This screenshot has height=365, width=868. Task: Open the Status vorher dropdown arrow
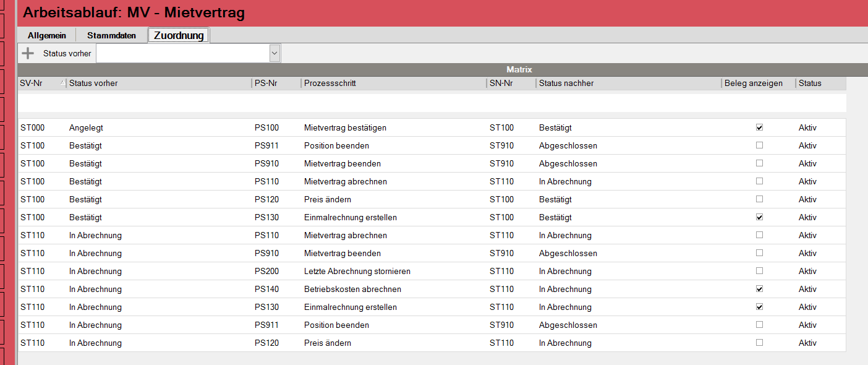coord(274,53)
